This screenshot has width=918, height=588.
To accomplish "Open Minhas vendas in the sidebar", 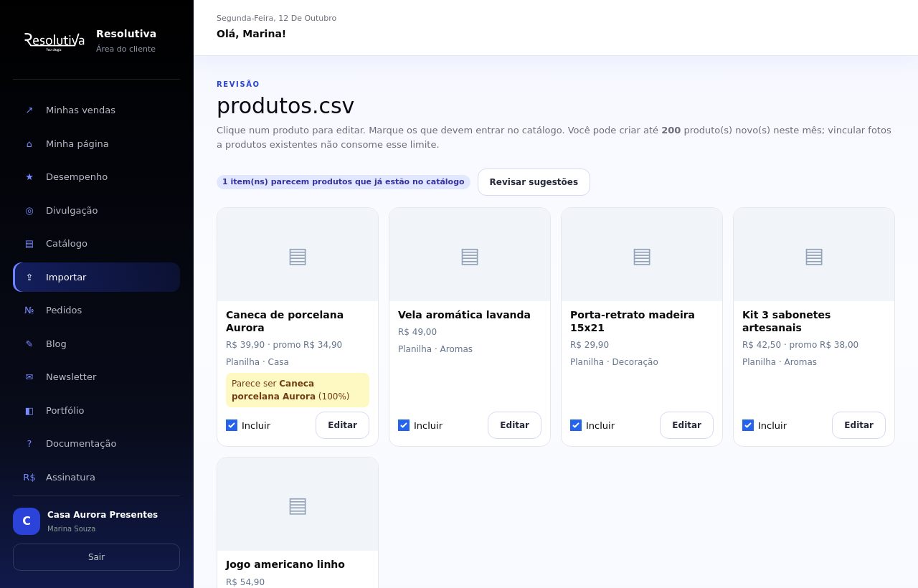I will 96,110.
